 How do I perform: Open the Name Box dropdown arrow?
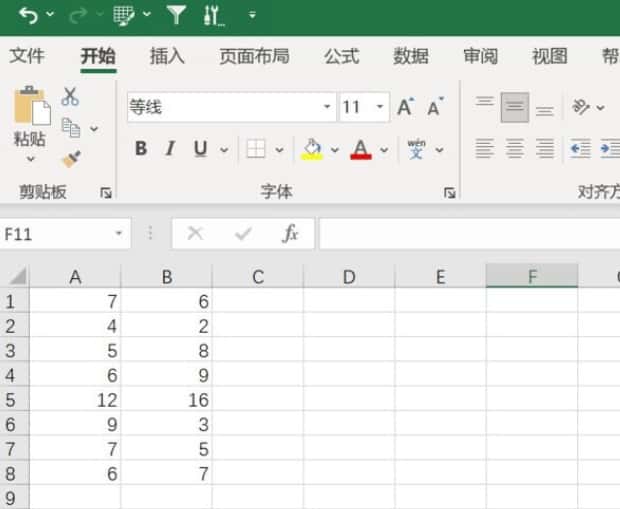[x=119, y=233]
